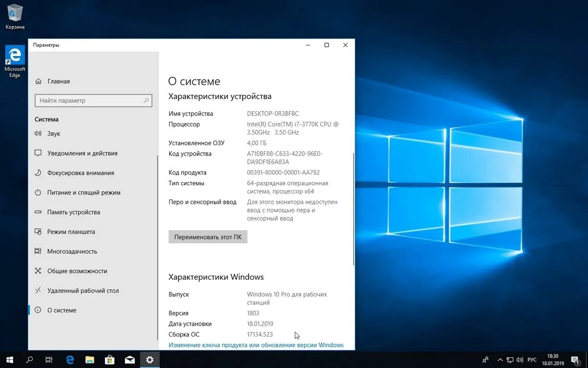Click the info icon beside О системе

(x=38, y=310)
